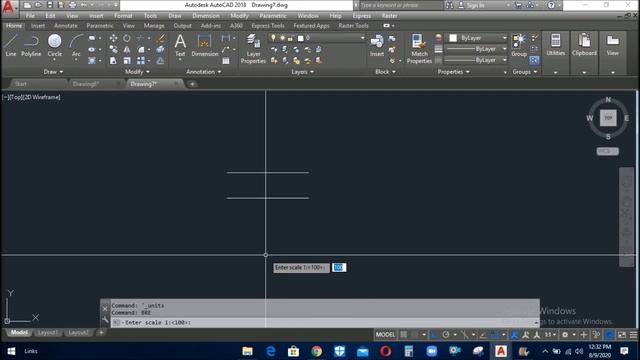
Task: Toggle Ortho mode in status bar
Action: tap(434, 335)
